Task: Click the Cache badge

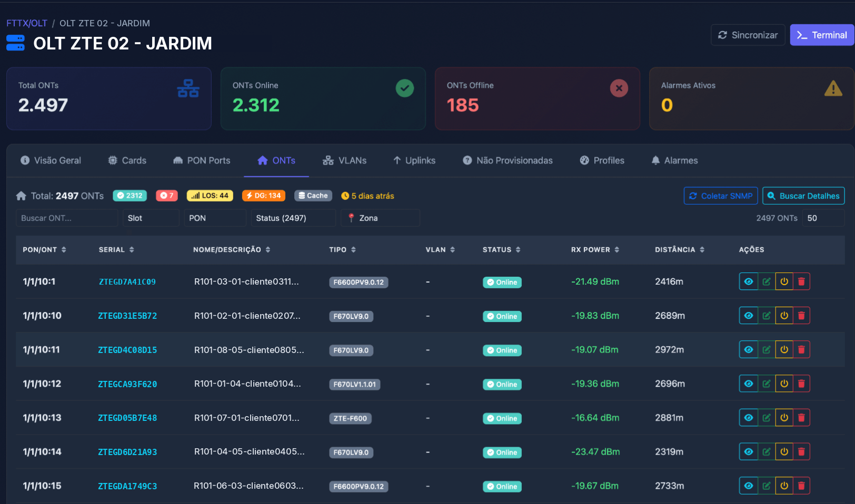Action: pyautogui.click(x=313, y=196)
